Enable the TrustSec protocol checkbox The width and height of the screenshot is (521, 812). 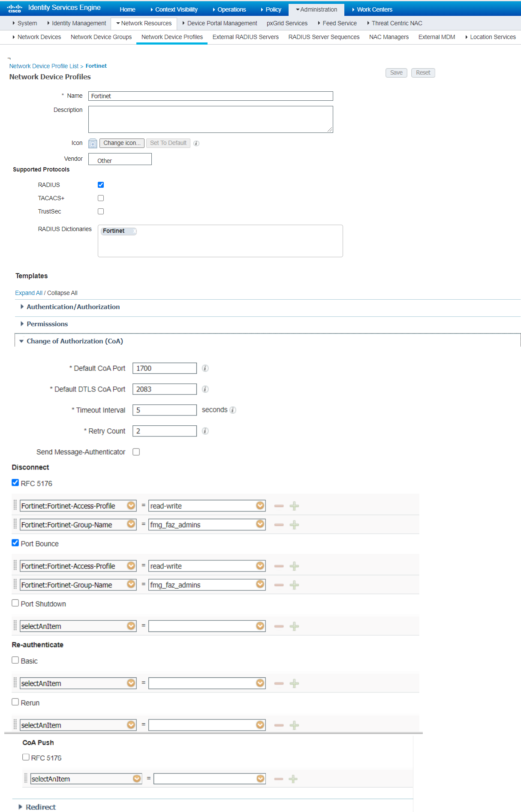[x=101, y=211]
